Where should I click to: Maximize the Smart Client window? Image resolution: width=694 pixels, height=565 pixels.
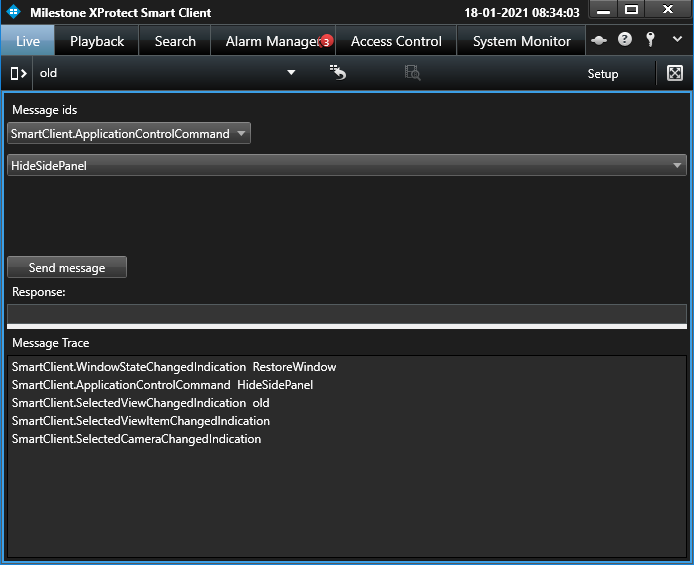tap(631, 10)
